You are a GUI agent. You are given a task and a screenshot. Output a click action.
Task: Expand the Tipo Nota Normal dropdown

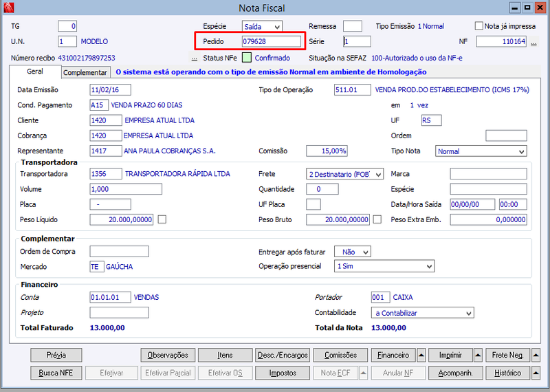click(x=481, y=151)
